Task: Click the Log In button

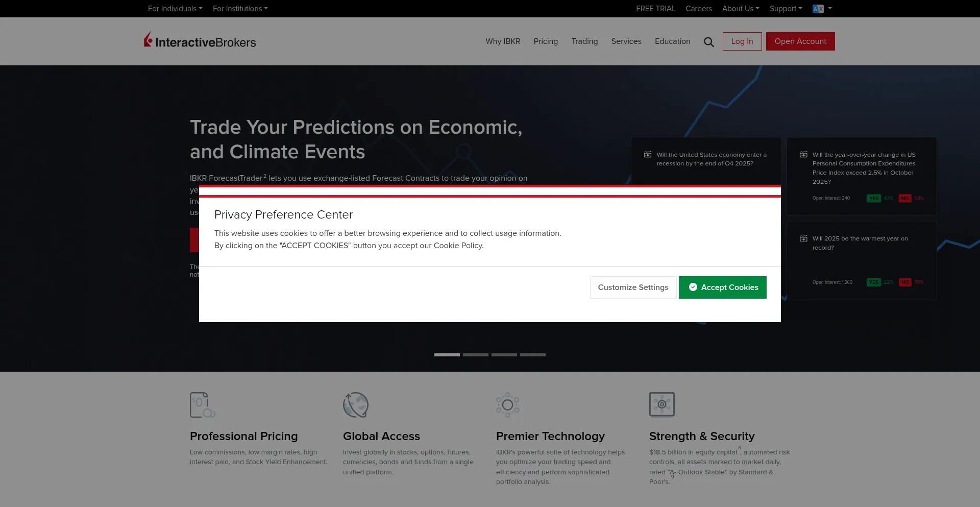Action: [x=742, y=41]
